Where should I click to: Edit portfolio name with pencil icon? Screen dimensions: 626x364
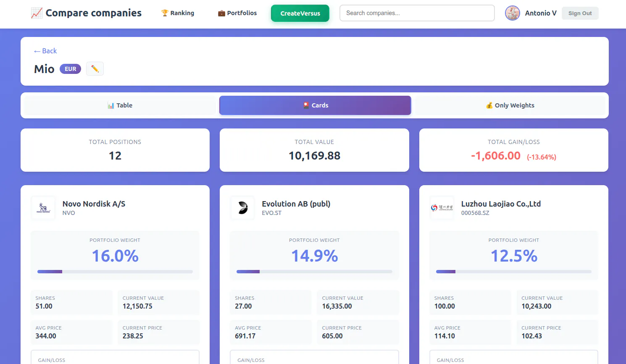tap(95, 69)
